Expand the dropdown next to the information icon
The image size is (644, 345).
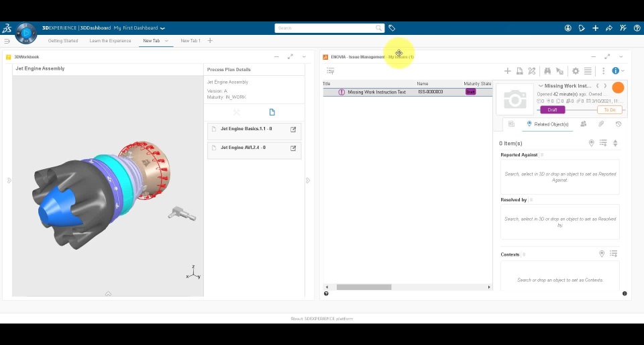pyautogui.click(x=623, y=71)
